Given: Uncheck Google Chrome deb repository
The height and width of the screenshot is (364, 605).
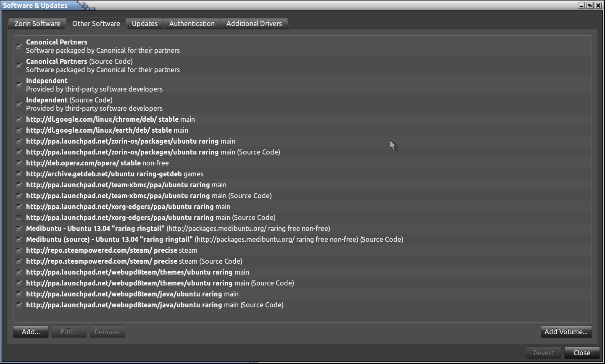Looking at the screenshot, I should pyautogui.click(x=19, y=119).
